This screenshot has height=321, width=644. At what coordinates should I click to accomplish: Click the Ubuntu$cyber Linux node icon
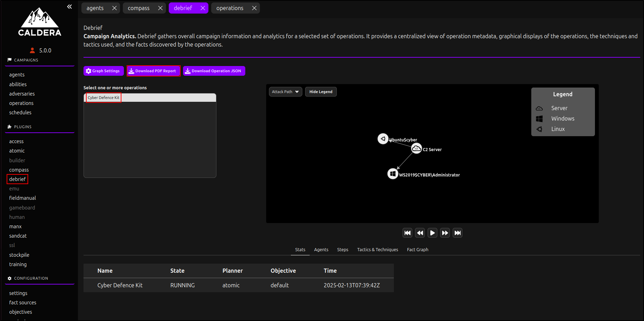(383, 139)
